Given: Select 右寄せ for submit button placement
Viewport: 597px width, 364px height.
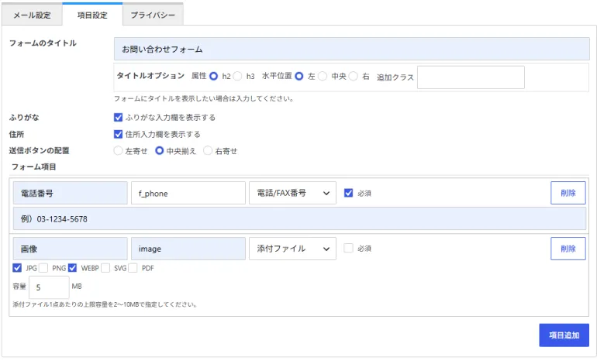Looking at the screenshot, I should coord(208,150).
